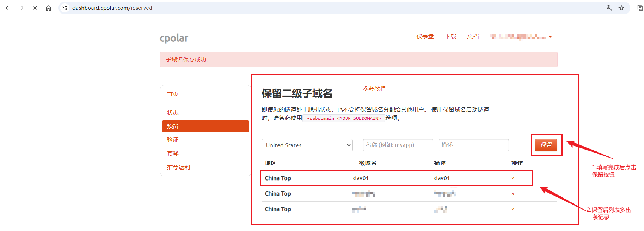Click the 描述 description field
This screenshot has width=644, height=231.
[x=474, y=145]
